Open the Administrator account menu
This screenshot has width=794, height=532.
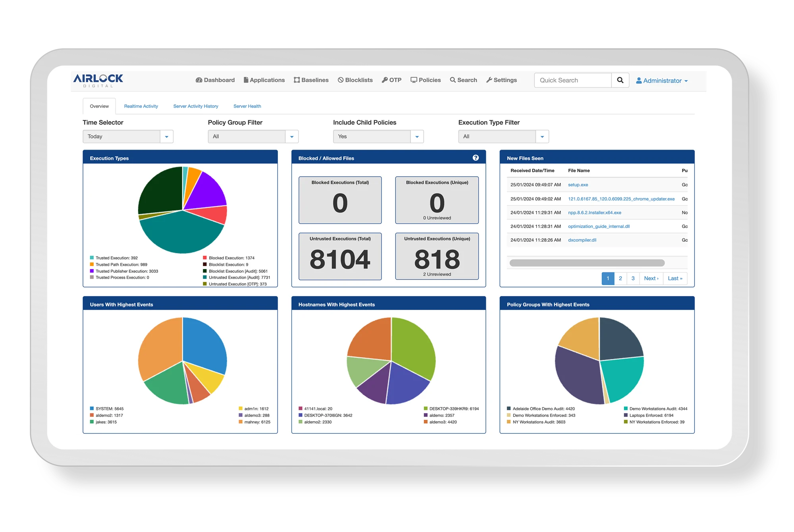[662, 80]
